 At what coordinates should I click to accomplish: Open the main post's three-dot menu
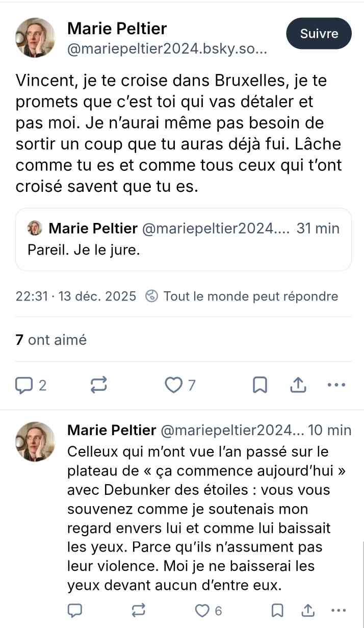click(336, 385)
